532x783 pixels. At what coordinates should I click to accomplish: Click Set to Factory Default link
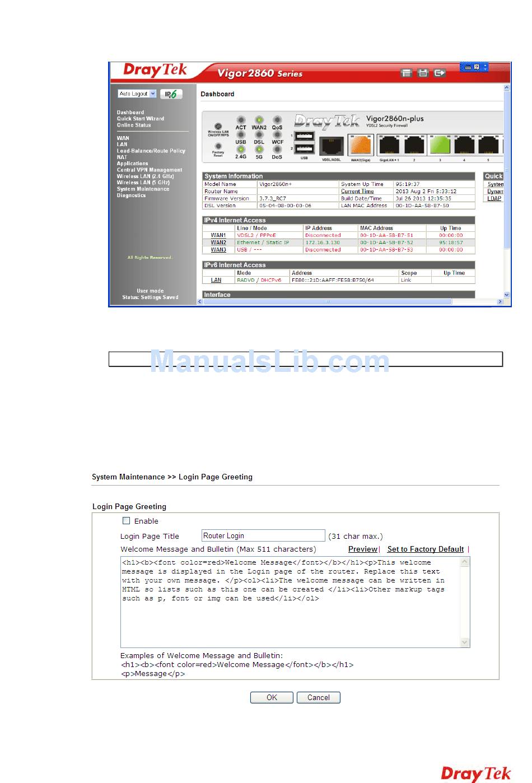426,549
